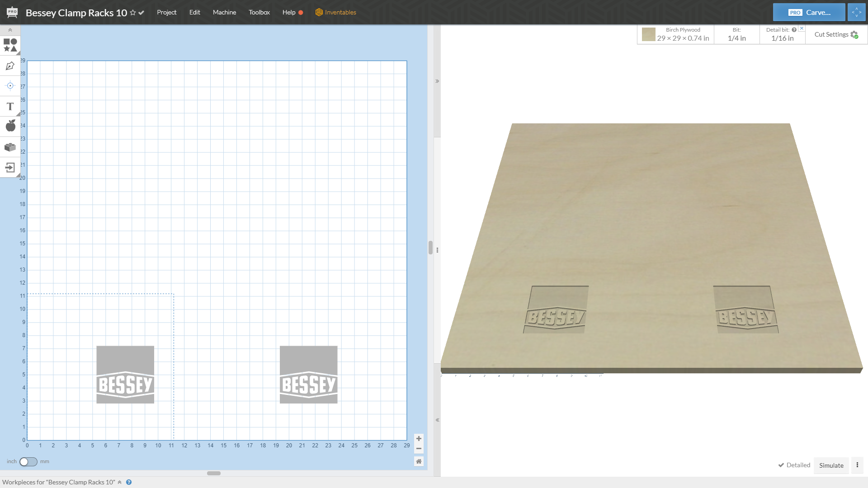Click the home reset view icon
Screen dimensions: 868x488
click(419, 461)
